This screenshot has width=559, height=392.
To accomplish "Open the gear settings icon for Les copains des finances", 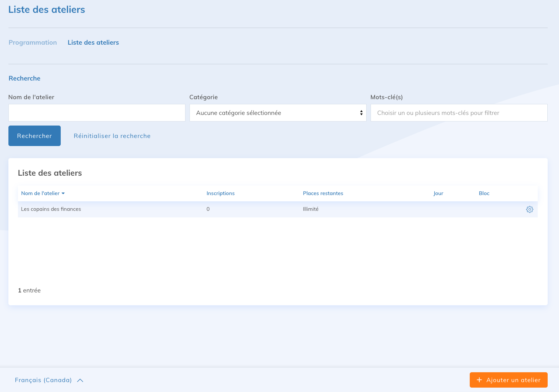I will pyautogui.click(x=529, y=209).
